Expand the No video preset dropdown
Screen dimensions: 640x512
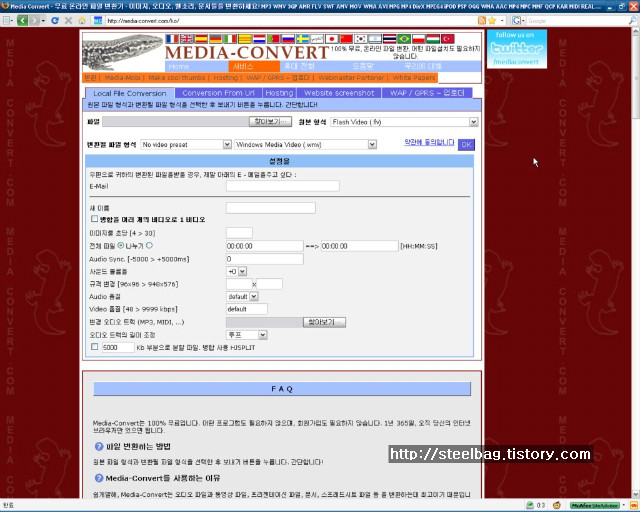tap(186, 144)
